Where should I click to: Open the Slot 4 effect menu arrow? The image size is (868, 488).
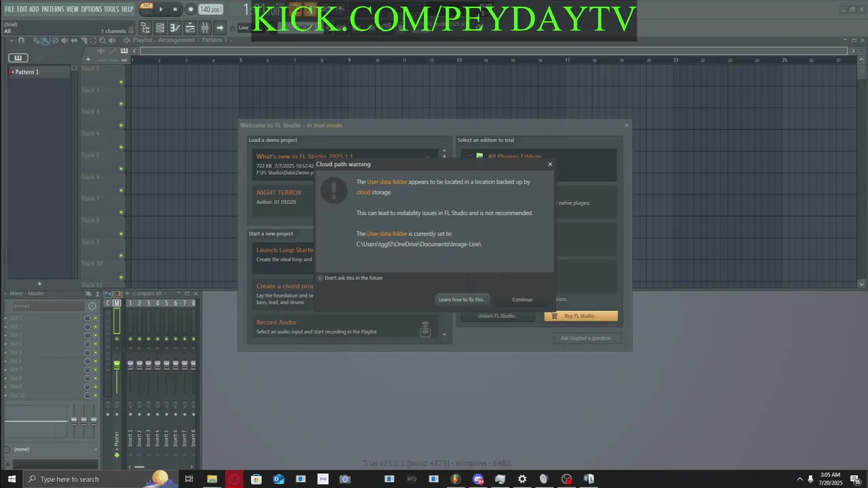[x=6, y=344]
